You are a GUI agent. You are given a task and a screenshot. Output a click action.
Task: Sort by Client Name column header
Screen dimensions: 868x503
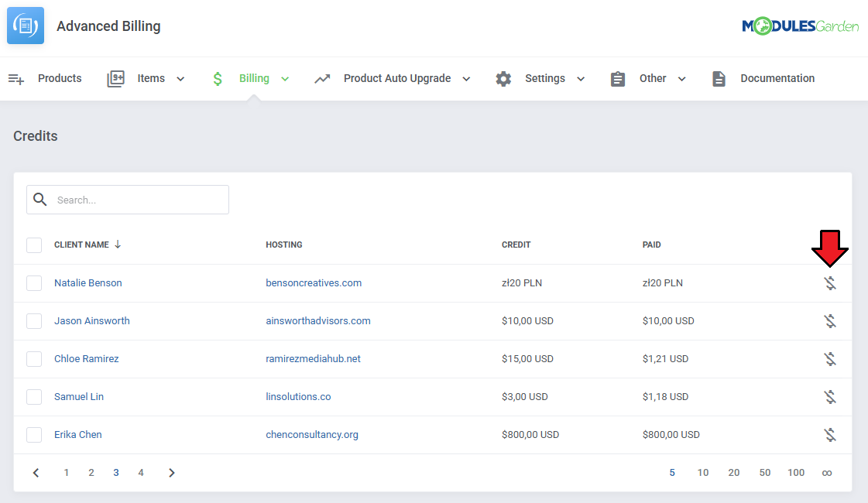coord(81,245)
